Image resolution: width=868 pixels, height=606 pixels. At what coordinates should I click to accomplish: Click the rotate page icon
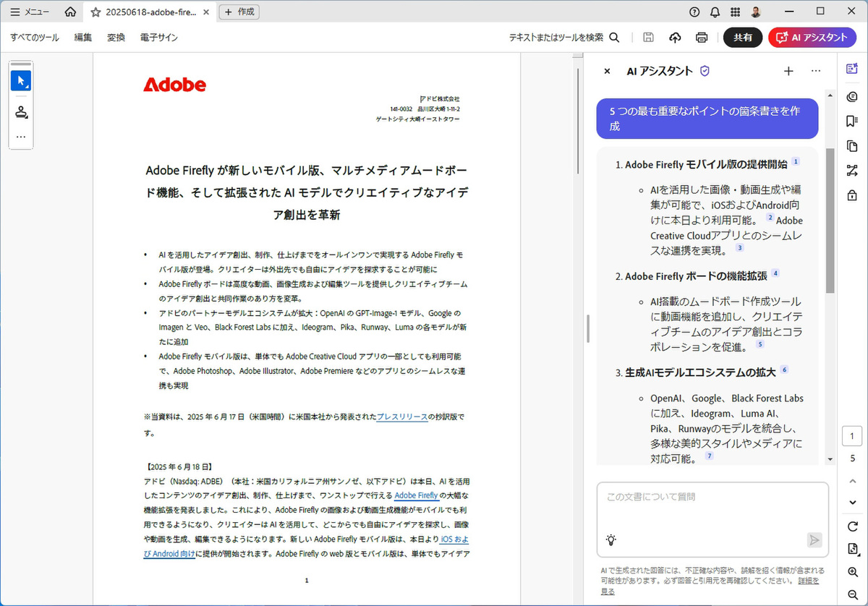coord(852,526)
